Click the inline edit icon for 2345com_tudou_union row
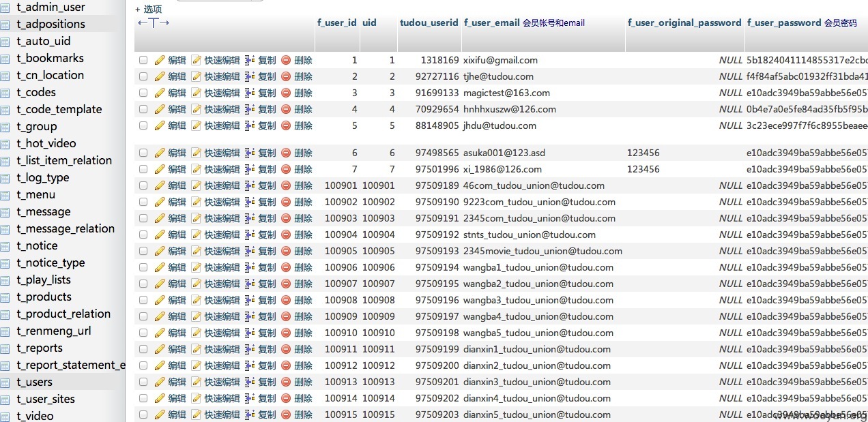Viewport: 868px width, 422px height. 197,218
